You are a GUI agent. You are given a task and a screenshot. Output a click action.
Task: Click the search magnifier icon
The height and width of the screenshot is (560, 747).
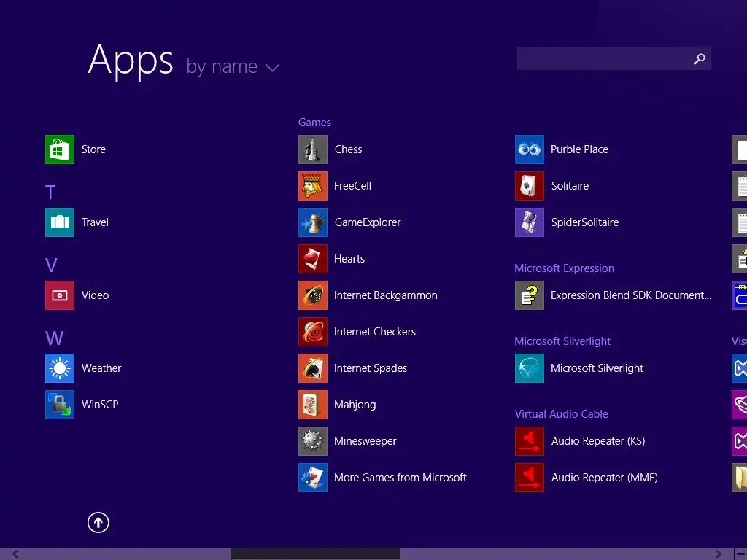(x=700, y=58)
